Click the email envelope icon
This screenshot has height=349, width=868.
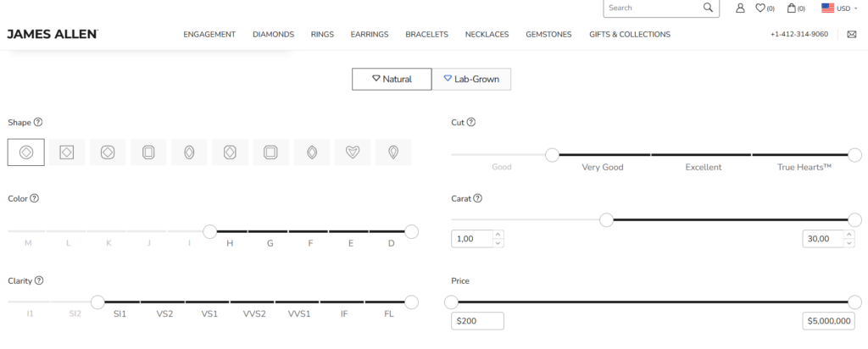(x=851, y=35)
